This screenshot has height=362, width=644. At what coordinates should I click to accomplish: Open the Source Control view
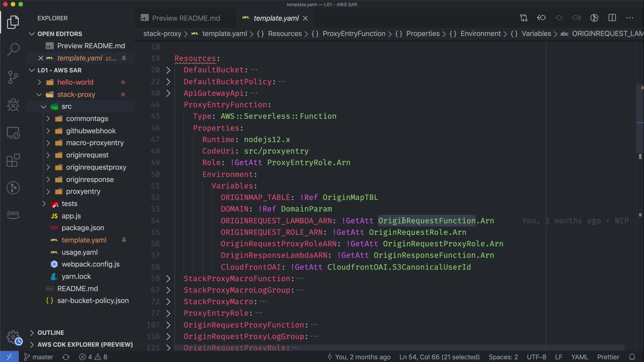pos(13,77)
